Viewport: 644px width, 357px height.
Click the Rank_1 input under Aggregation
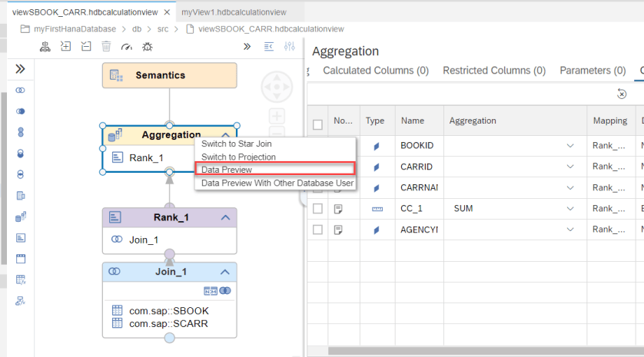click(x=146, y=158)
